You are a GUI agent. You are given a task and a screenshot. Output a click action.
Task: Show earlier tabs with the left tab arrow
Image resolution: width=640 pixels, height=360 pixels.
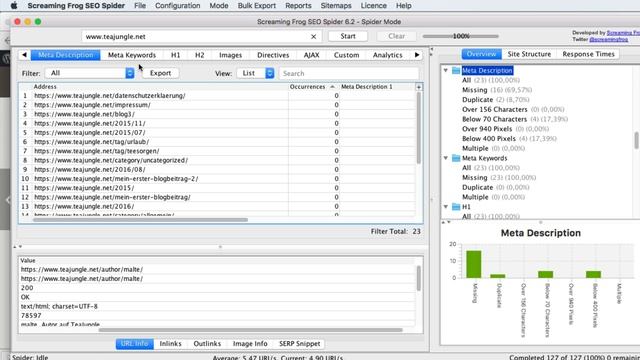tap(24, 55)
